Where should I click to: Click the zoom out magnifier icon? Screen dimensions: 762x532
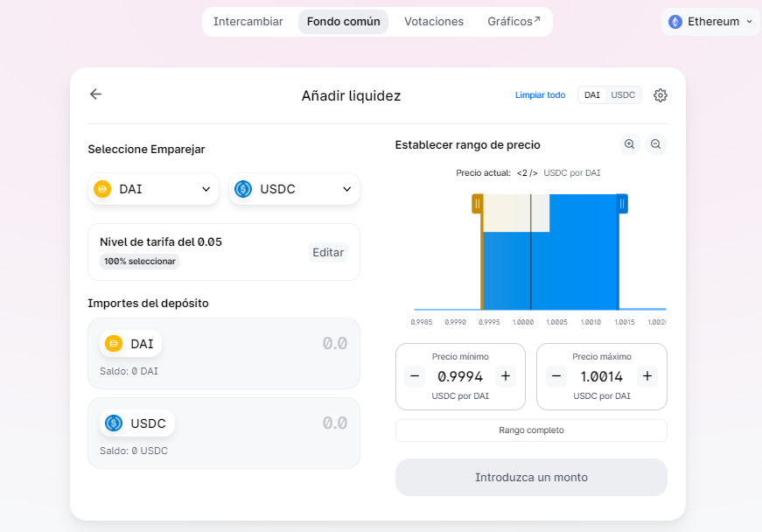click(x=656, y=144)
